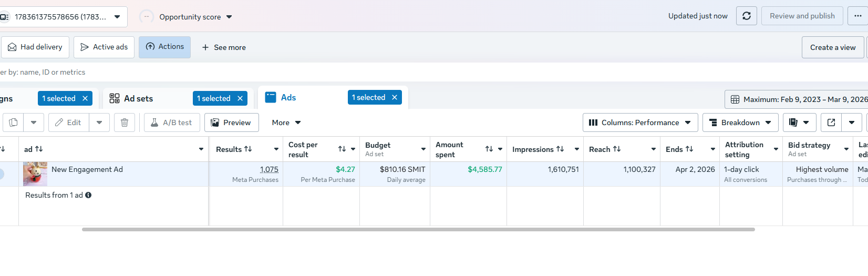Click the export table data icon
Screen dimensions: 868x276
pos(831,122)
